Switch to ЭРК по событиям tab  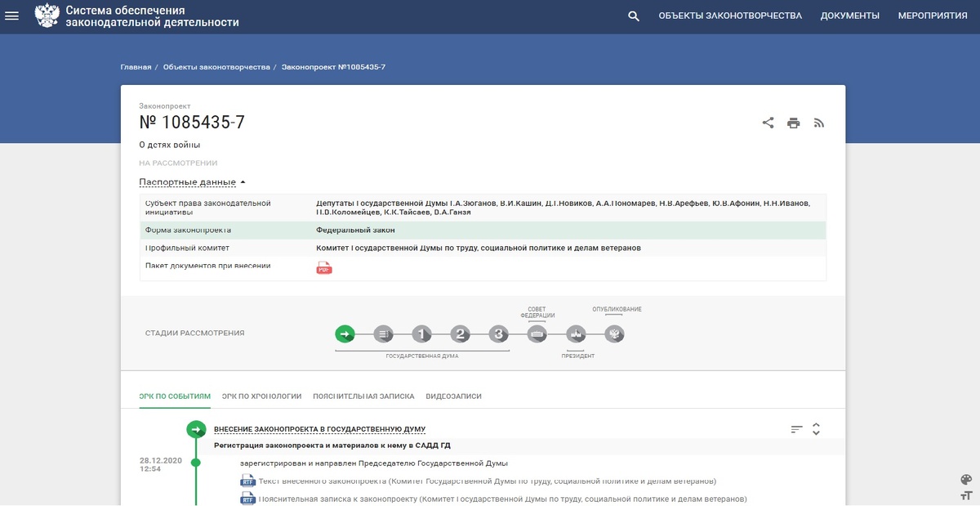click(175, 396)
